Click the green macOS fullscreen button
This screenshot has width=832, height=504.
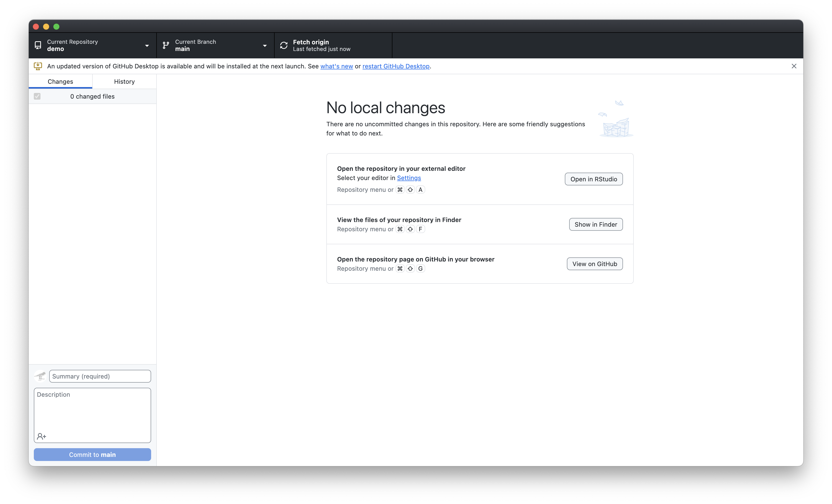pyautogui.click(x=56, y=27)
